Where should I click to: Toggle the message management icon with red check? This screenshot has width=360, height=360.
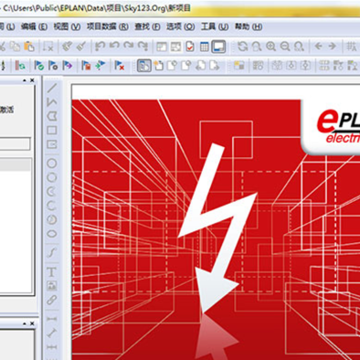[190, 47]
